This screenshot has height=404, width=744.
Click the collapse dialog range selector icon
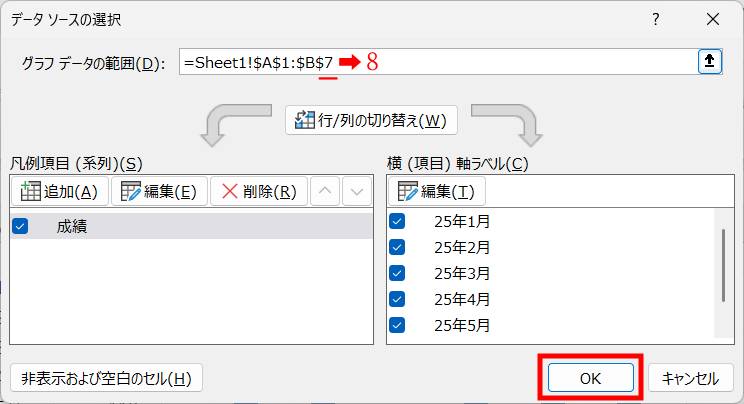(x=710, y=62)
